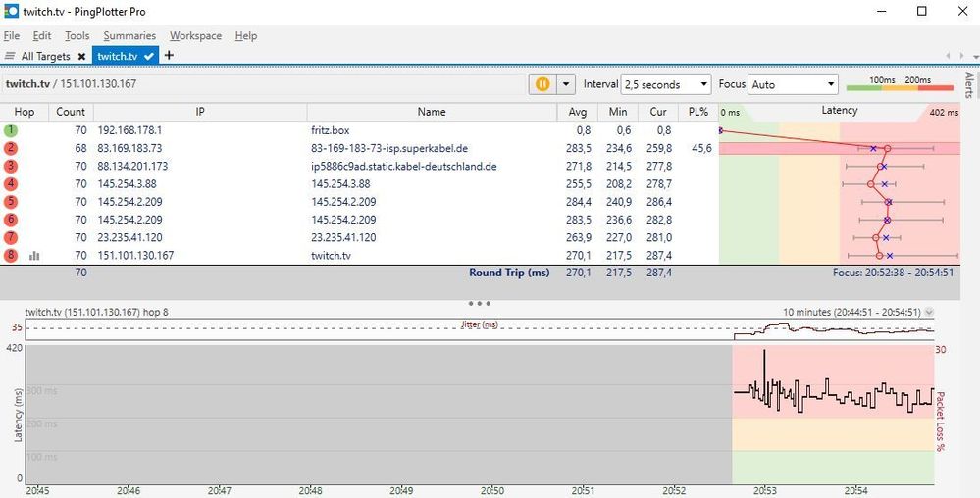Click the 20:53 time axis label

click(765, 491)
